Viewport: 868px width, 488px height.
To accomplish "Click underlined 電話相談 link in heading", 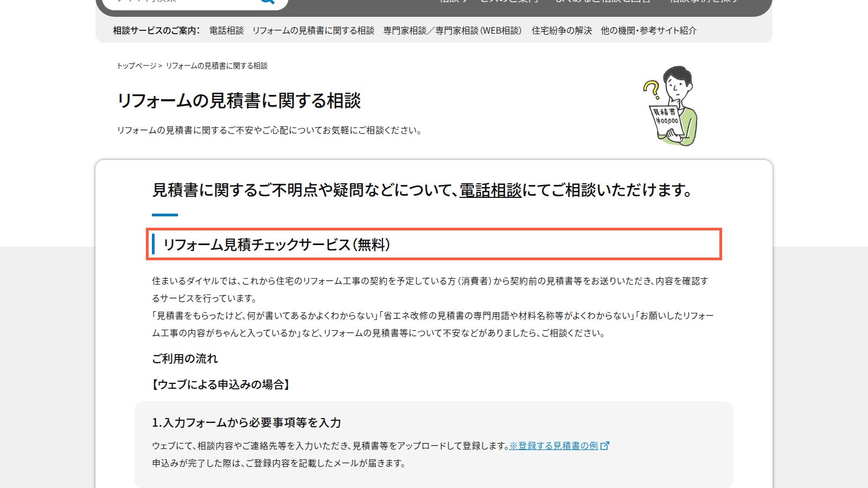I will pyautogui.click(x=490, y=190).
